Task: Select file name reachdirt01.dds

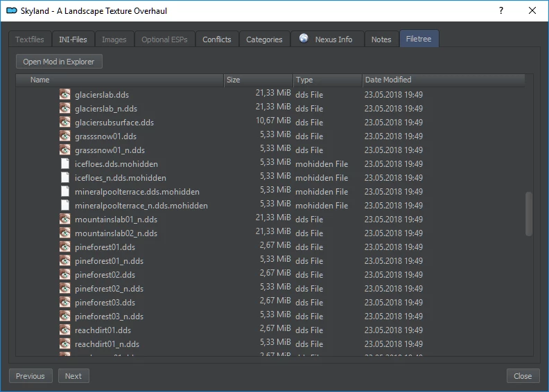Action: (103, 330)
